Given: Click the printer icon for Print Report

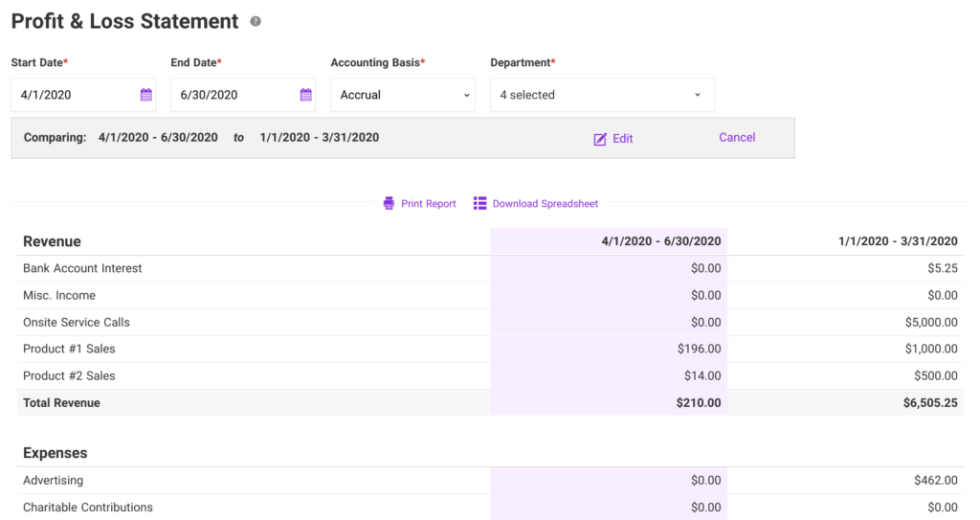Looking at the screenshot, I should coord(389,204).
